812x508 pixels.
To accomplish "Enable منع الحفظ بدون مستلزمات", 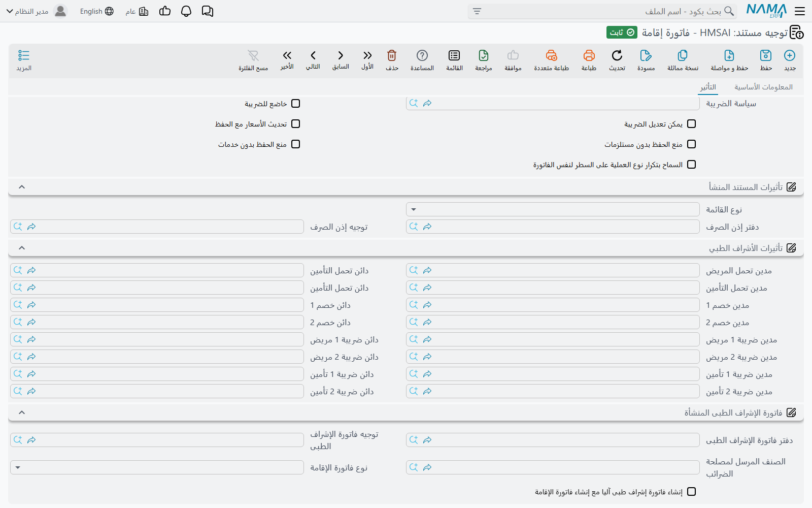I will click(x=691, y=144).
